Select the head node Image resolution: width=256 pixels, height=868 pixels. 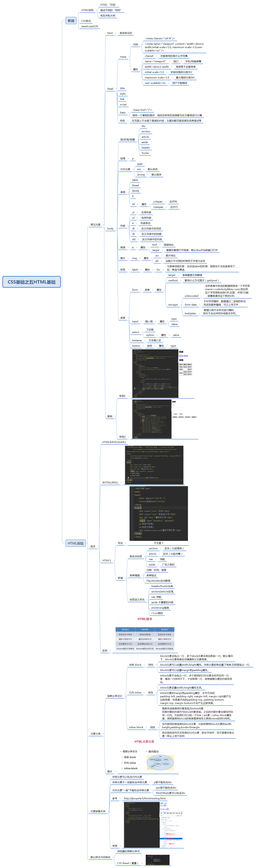[x=110, y=89]
